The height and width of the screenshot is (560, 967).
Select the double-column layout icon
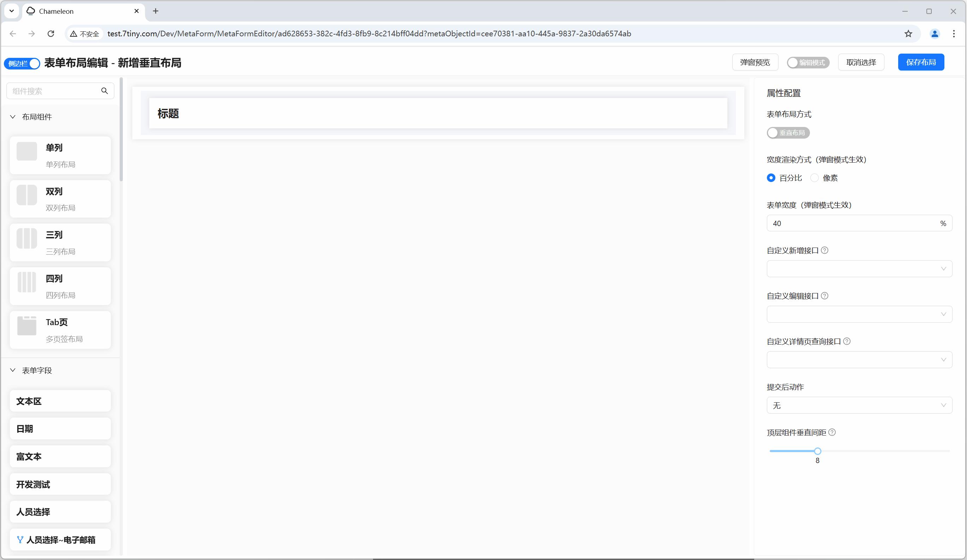[x=27, y=195]
